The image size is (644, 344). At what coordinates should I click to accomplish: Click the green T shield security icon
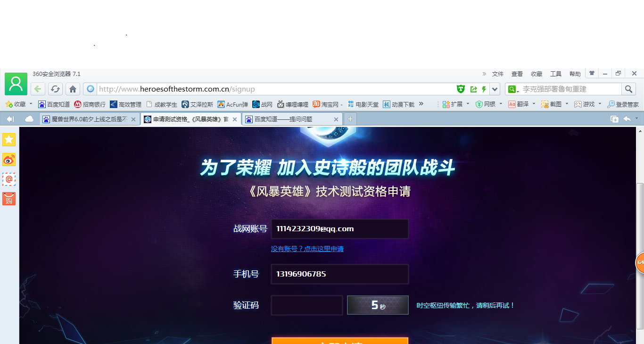[461, 89]
